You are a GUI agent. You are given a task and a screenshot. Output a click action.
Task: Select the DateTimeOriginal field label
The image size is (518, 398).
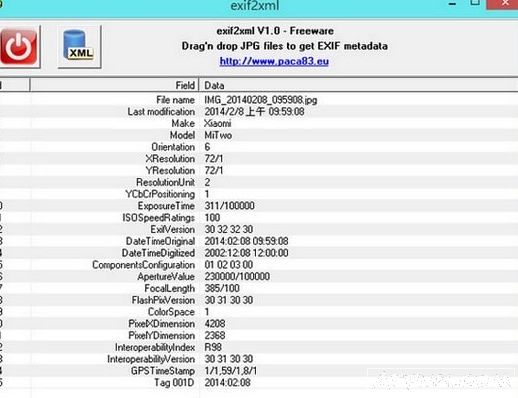160,241
